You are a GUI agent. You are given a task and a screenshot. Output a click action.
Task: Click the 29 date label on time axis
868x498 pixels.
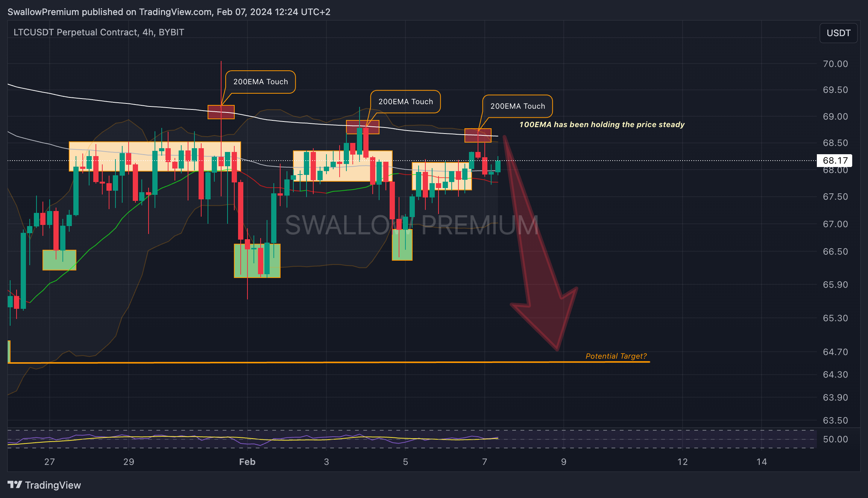(129, 462)
